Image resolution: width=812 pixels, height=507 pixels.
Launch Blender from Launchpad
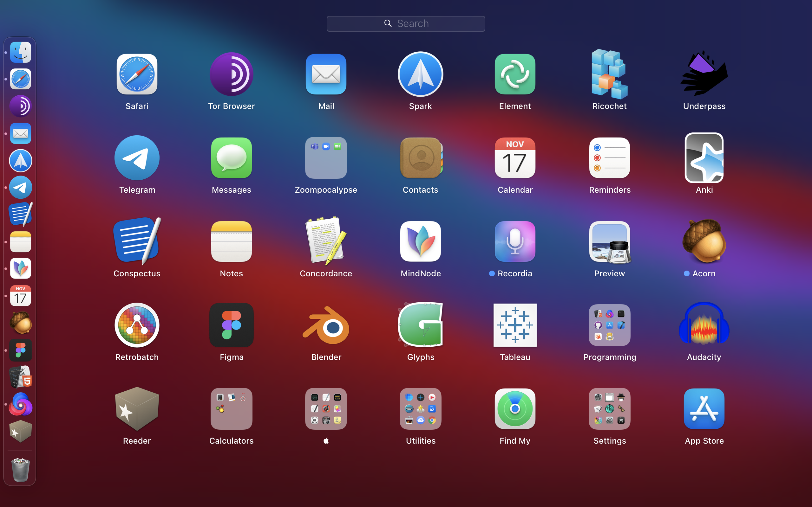pos(326,325)
